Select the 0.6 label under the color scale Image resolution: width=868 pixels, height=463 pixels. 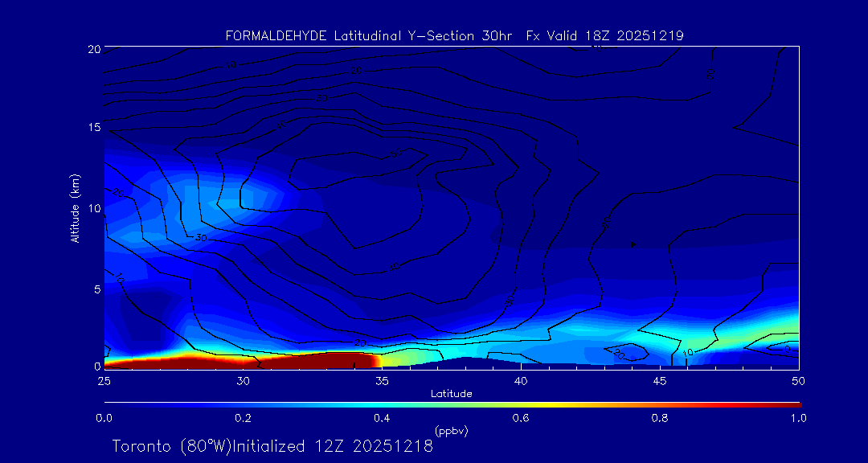pos(520,418)
